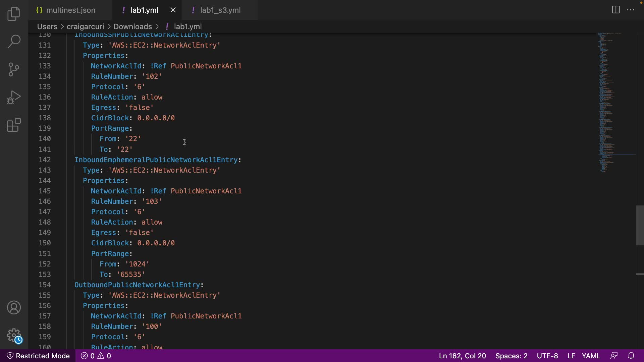The width and height of the screenshot is (644, 362).
Task: Open the Extensions view icon
Action: pos(14,125)
